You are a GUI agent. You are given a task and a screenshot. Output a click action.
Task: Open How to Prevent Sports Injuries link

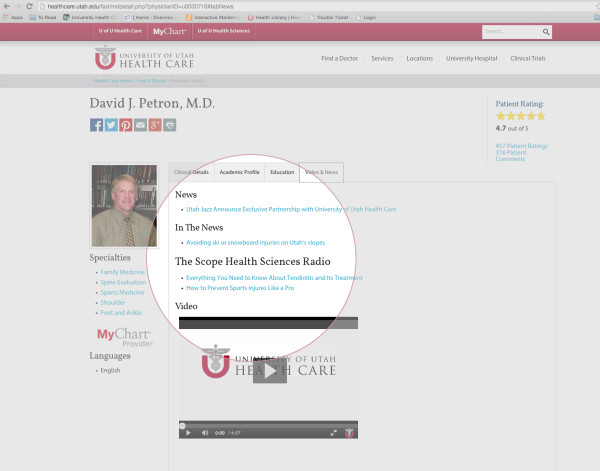[x=240, y=288]
